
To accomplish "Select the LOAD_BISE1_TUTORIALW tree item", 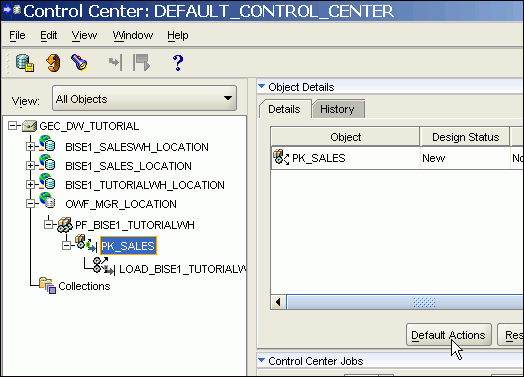I will (x=182, y=269).
